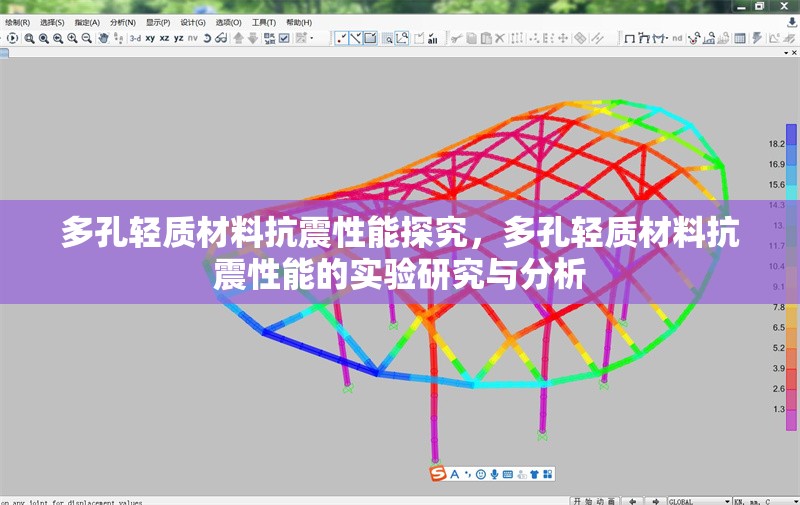The image size is (800, 505).
Task: Click the zoom in one step icon
Action: (x=72, y=38)
